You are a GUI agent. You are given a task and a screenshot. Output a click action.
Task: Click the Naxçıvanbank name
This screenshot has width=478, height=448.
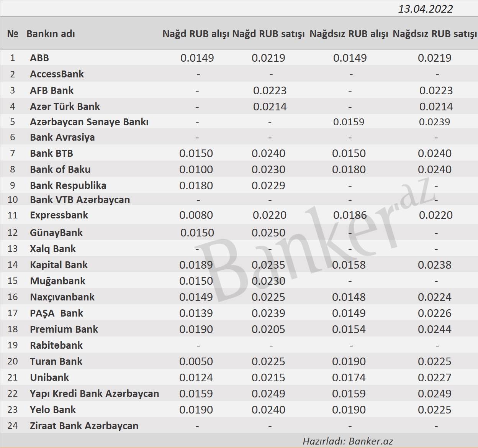(62, 297)
